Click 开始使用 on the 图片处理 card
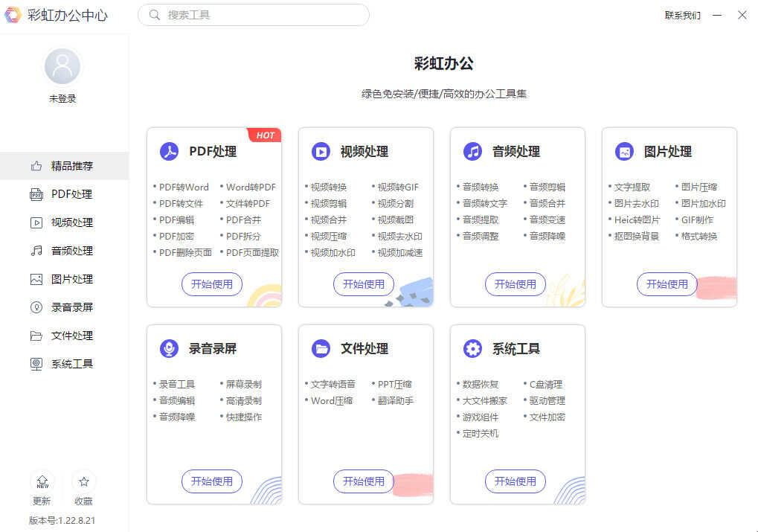This screenshot has height=532, width=758. point(667,284)
